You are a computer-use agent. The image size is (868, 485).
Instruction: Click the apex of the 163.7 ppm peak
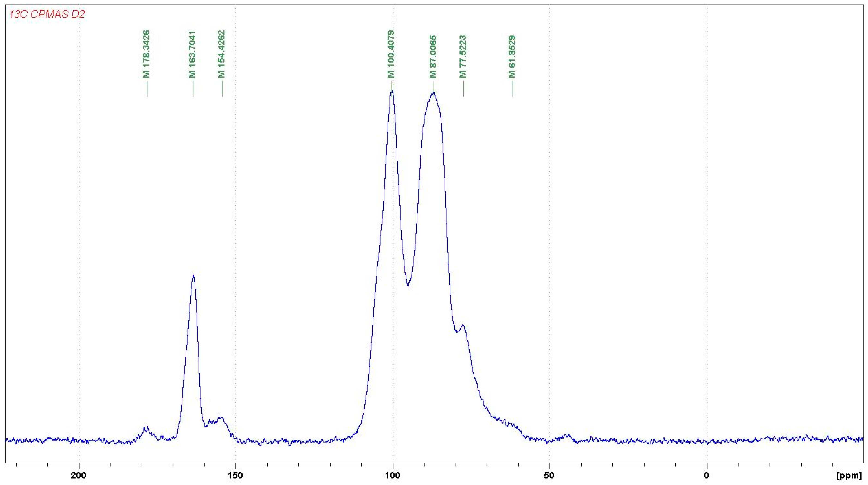tap(193, 276)
